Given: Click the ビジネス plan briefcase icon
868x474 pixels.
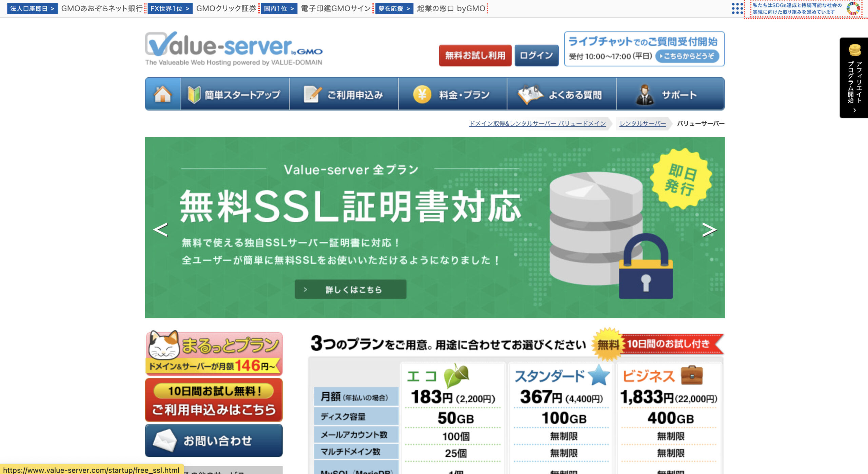Looking at the screenshot, I should click(x=692, y=375).
